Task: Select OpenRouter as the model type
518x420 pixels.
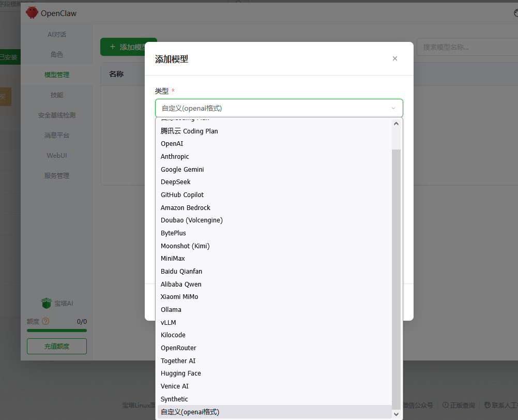Action: (x=178, y=348)
